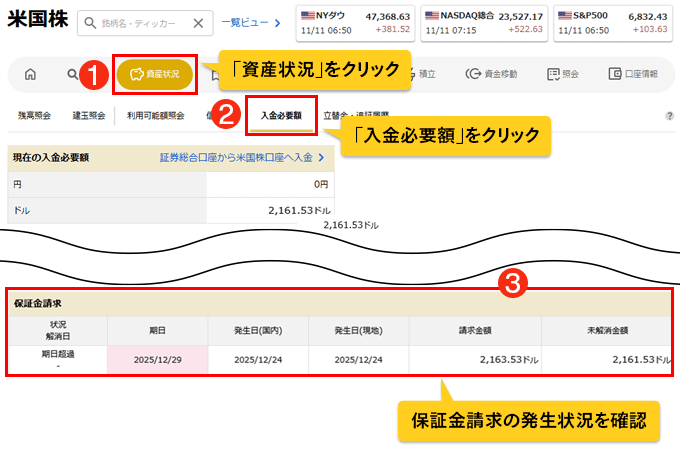Click the 資金移動 circular arrow icon
This screenshot has width=680, height=451.
pyautogui.click(x=473, y=74)
